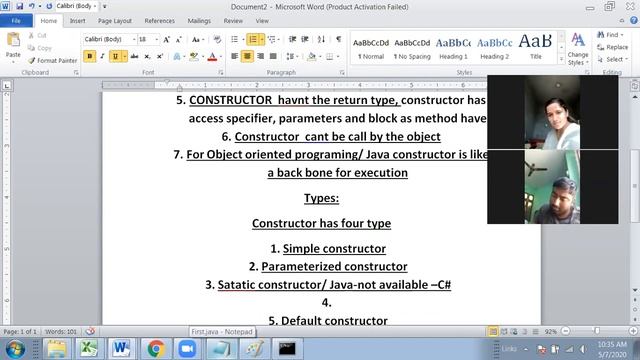Switch to Full Screen Reading view
Image resolution: width=640 pixels, height=360 pixels.
pyautogui.click(x=504, y=331)
